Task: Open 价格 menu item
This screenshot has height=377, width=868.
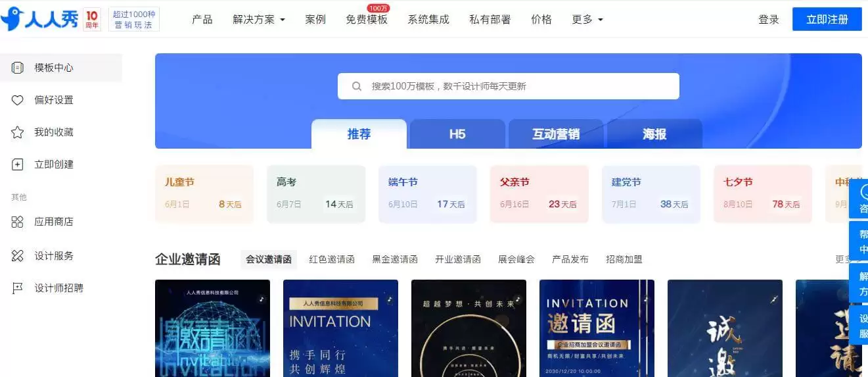Action: (x=541, y=20)
